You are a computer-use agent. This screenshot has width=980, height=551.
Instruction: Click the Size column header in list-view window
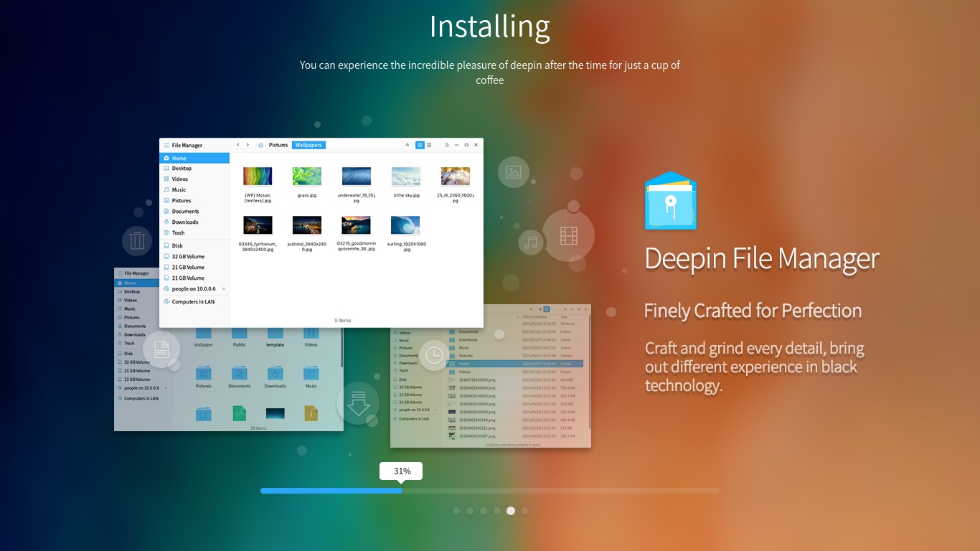coord(564,316)
